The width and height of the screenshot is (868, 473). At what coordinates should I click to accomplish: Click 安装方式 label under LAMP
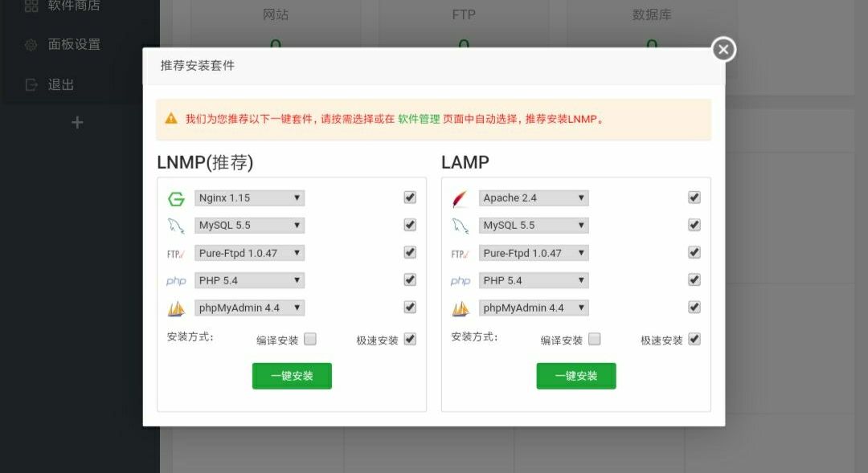(474, 337)
